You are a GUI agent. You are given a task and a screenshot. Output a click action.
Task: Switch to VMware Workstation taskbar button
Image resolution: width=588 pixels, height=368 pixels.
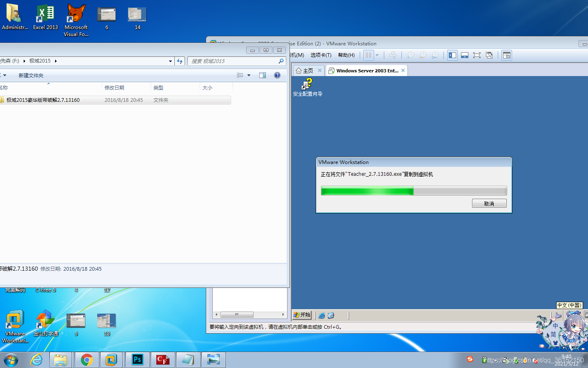point(111,360)
